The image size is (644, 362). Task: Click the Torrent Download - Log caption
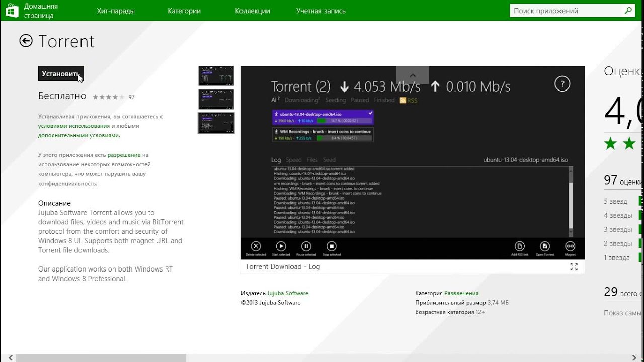(x=283, y=267)
